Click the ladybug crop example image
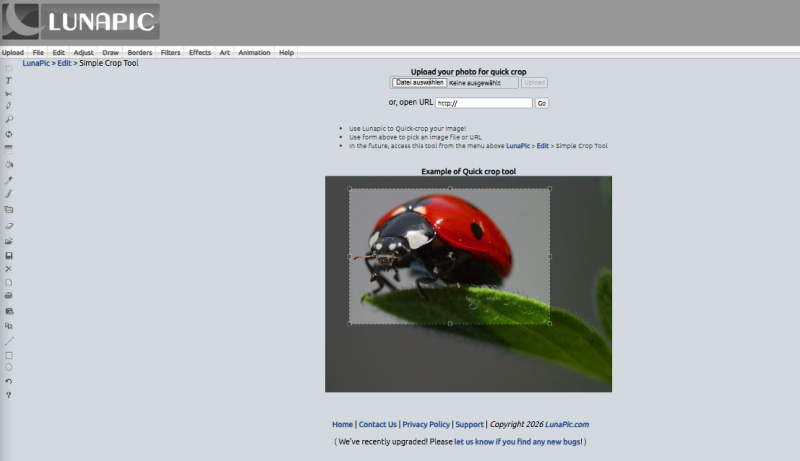800x461 pixels. tap(468, 284)
